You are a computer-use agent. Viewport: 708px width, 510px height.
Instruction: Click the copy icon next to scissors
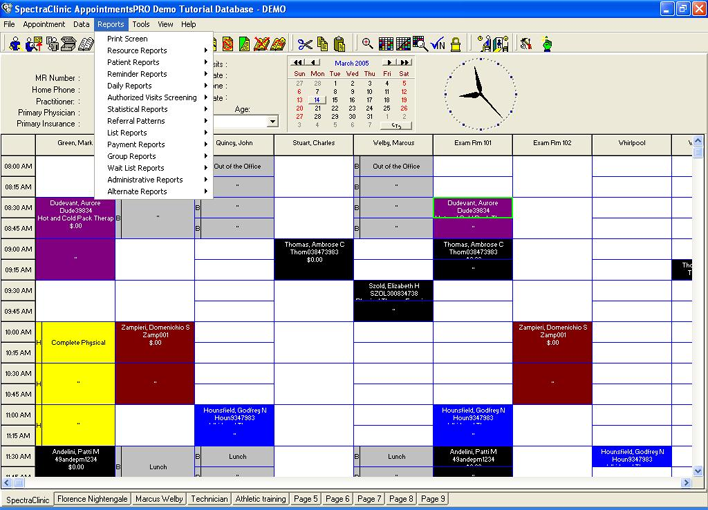322,44
